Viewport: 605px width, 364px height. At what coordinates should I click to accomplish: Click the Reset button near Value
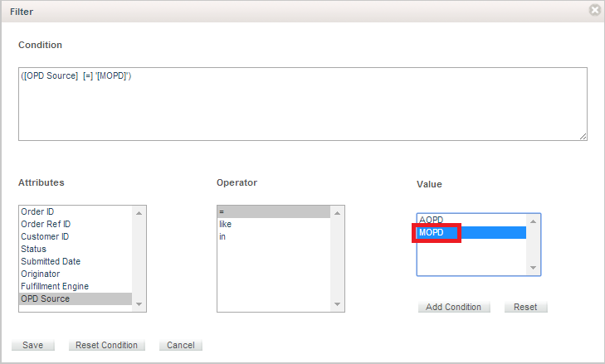click(x=525, y=307)
